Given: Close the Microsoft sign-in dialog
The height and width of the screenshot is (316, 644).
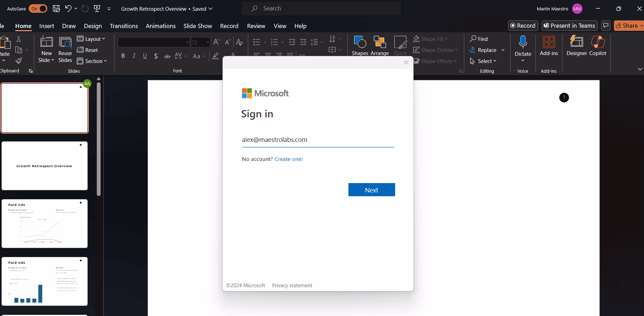Looking at the screenshot, I should click(406, 62).
